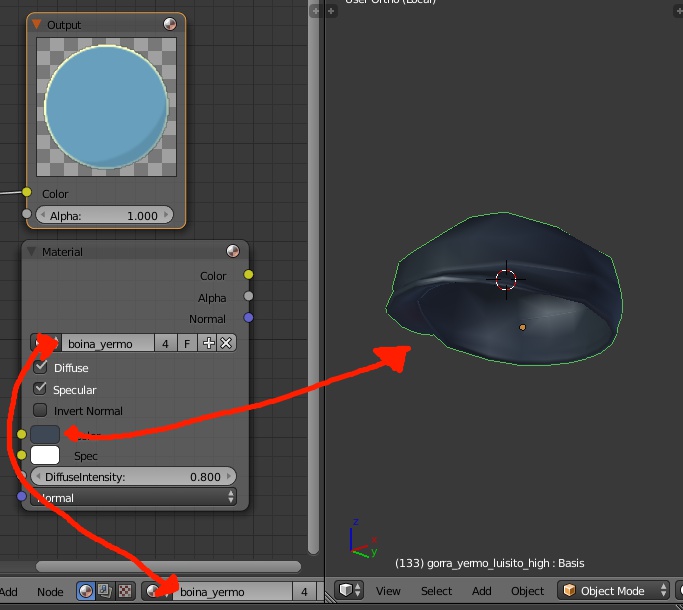The image size is (683, 610).
Task: Click the diffuse Color input socket on the Material node
Action: (x=21, y=434)
